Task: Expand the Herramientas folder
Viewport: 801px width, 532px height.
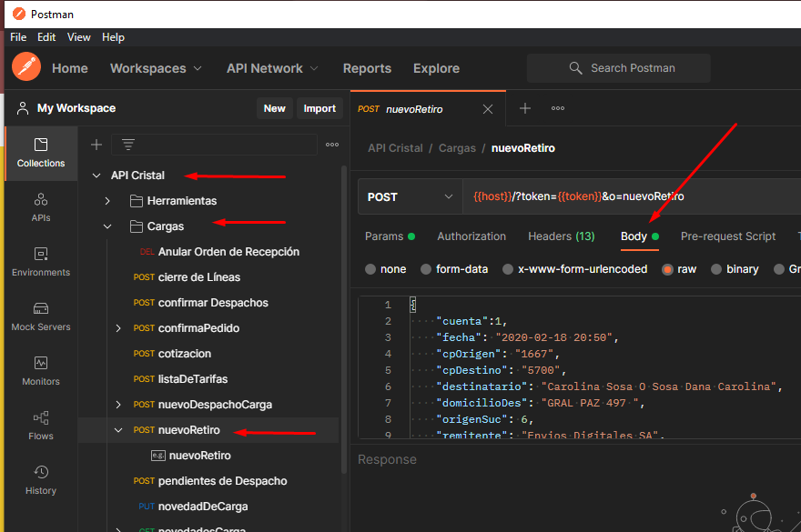Action: [107, 201]
